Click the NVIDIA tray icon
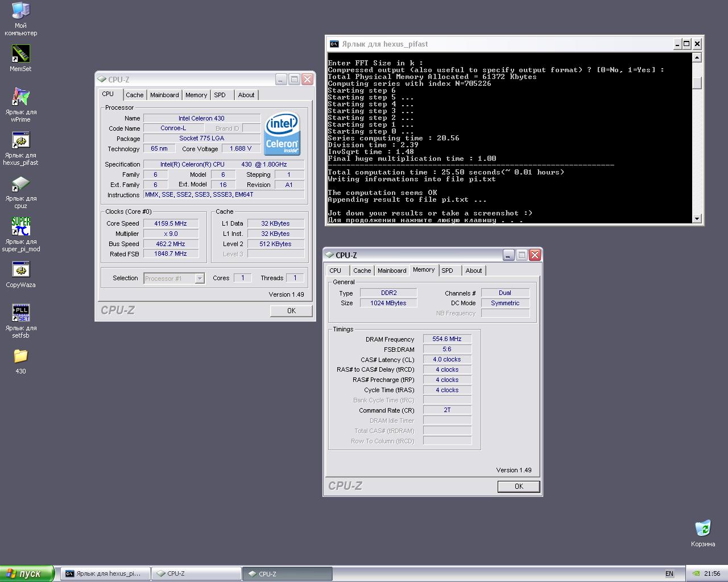The image size is (728, 582). [x=696, y=573]
